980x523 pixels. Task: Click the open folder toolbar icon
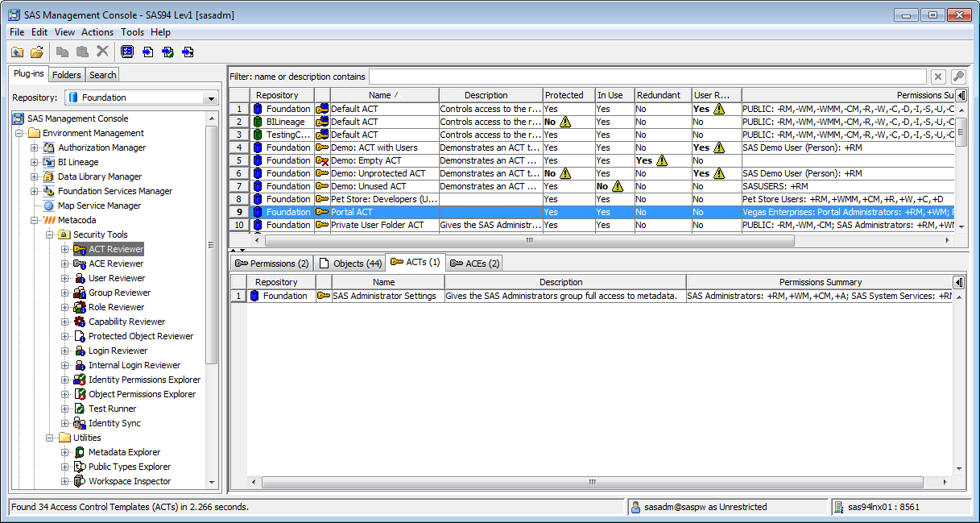(x=37, y=52)
